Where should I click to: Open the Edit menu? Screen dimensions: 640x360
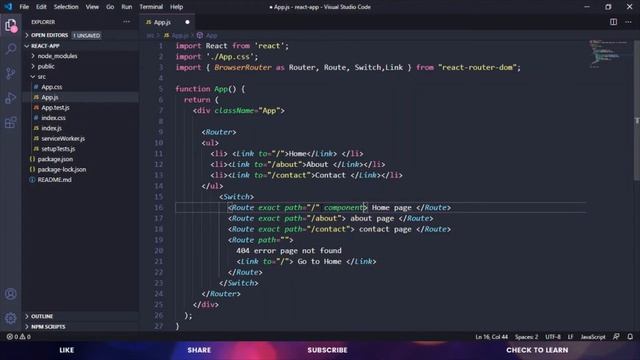tap(41, 7)
